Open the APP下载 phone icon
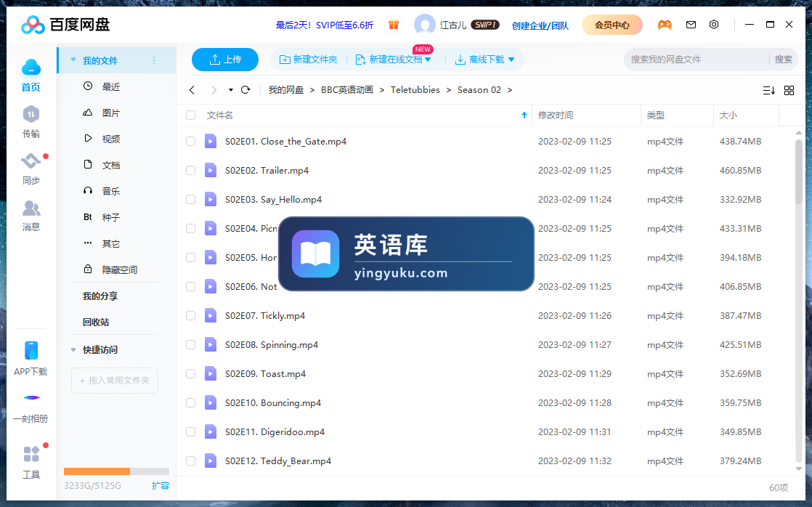The width and height of the screenshot is (812, 507). (31, 351)
